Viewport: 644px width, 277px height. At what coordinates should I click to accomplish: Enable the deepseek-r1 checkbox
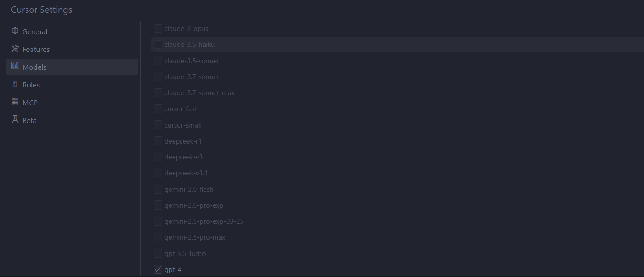pyautogui.click(x=158, y=141)
